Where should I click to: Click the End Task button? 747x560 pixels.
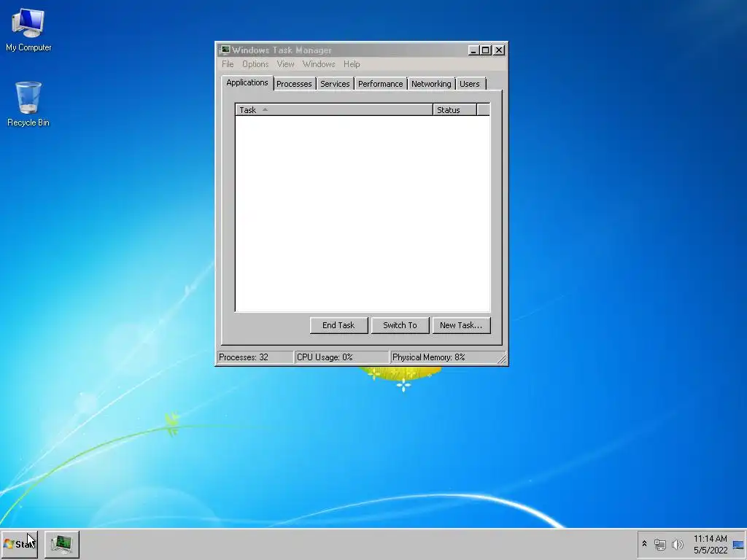[x=338, y=325]
